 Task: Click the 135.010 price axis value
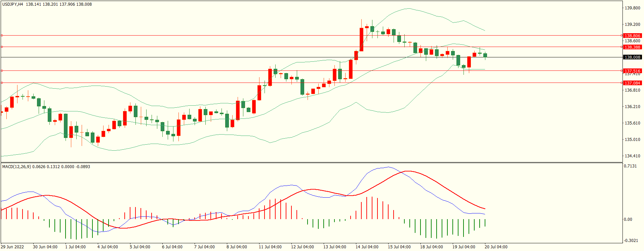[632, 140]
